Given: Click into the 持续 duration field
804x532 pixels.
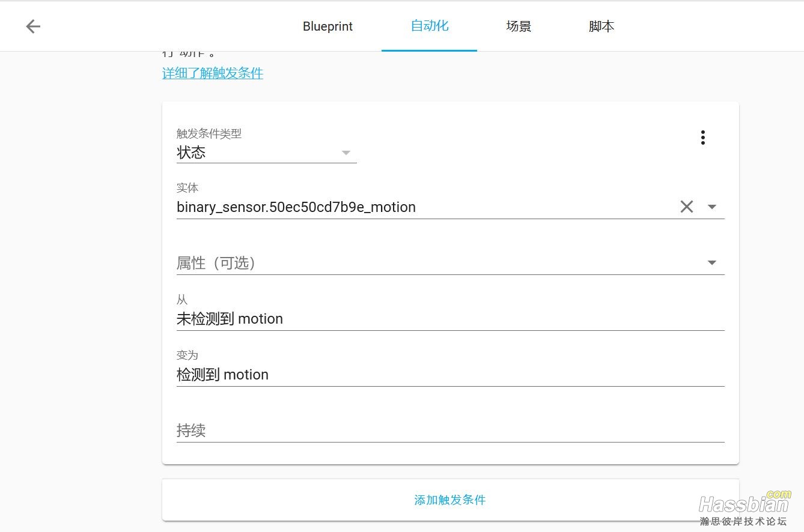Looking at the screenshot, I should tap(450, 431).
